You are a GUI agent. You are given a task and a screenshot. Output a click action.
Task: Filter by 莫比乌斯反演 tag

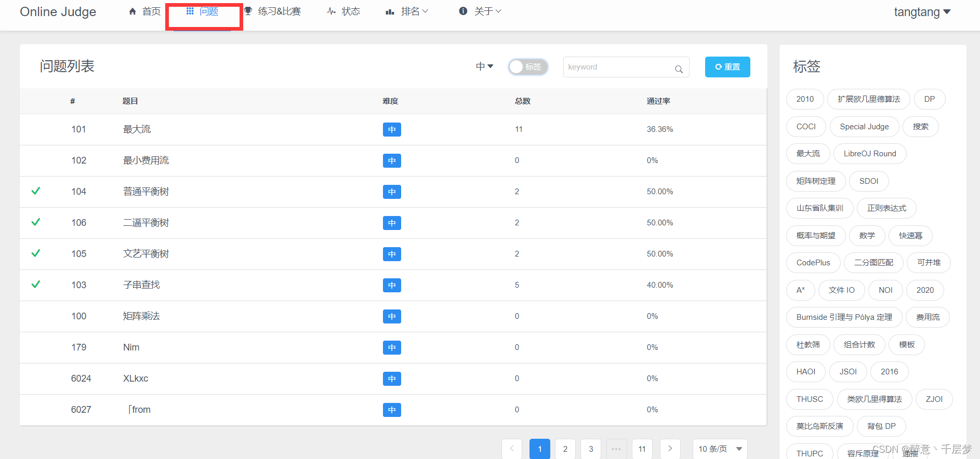click(x=820, y=426)
